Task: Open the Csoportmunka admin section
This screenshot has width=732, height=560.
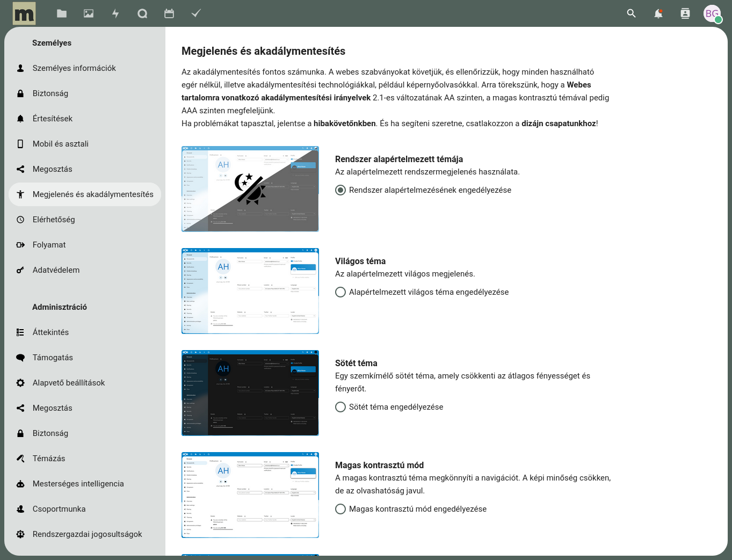Action: 85,509
